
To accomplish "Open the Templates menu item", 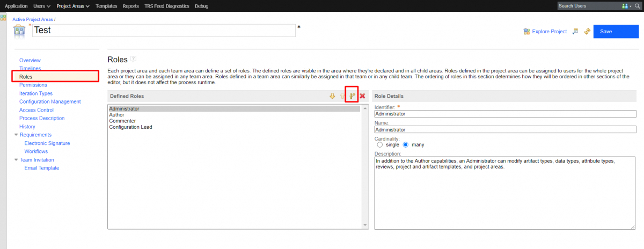I will [106, 6].
